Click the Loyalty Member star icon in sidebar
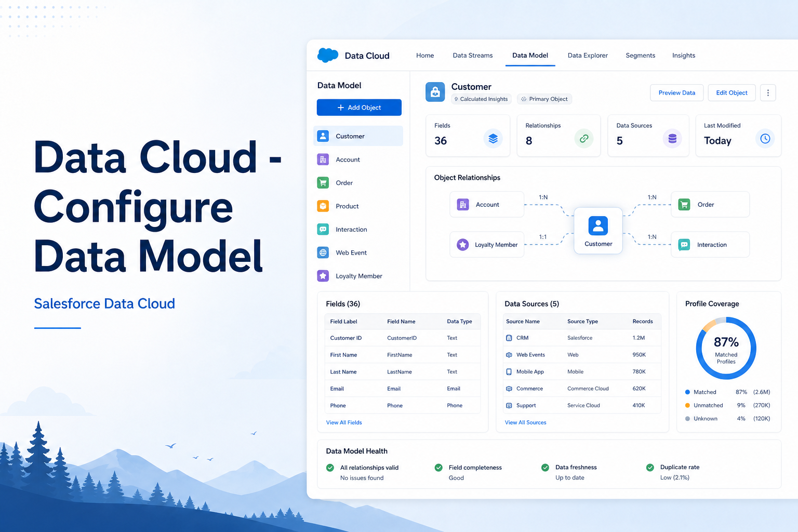Viewport: 798px width, 532px height. (x=323, y=276)
